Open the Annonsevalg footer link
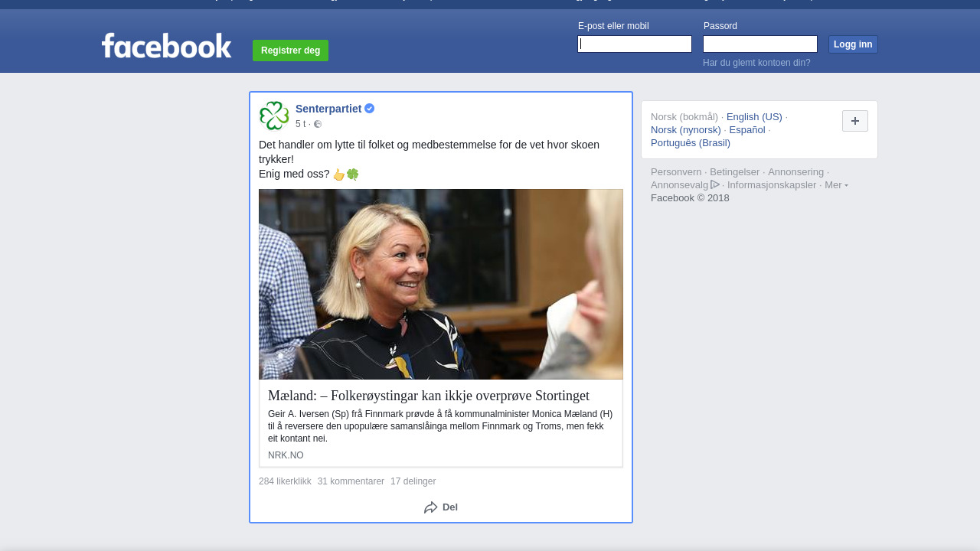 680,185
